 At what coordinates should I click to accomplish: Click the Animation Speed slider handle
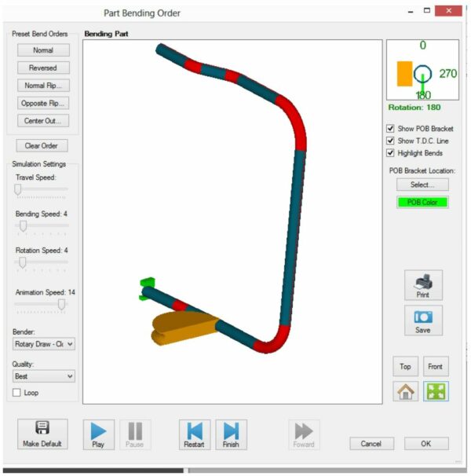61,304
